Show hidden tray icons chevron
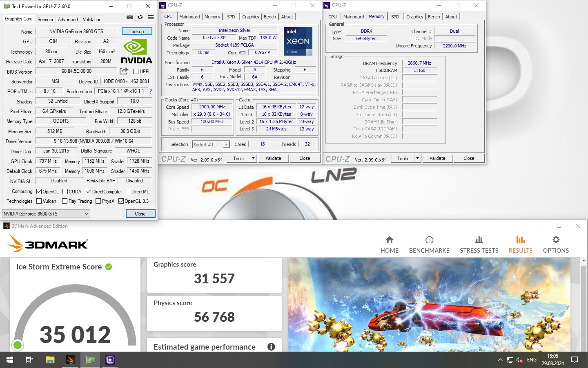This screenshot has height=368, width=588. 500,360
